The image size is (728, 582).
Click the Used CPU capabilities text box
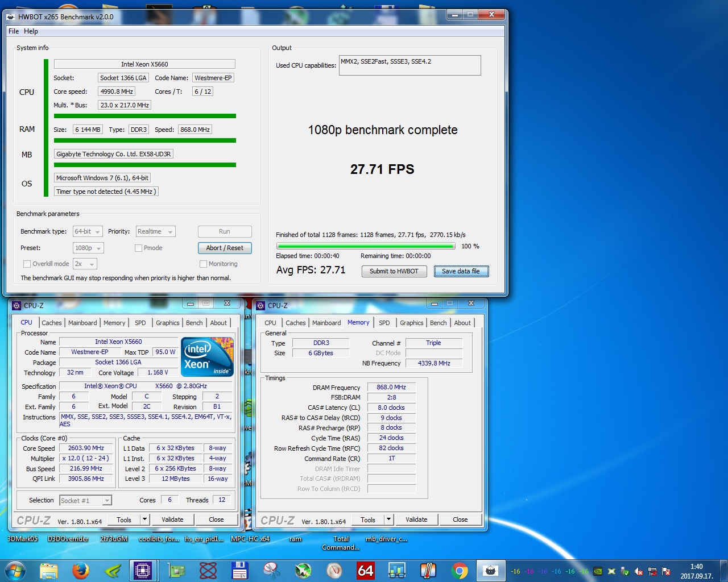coord(410,65)
